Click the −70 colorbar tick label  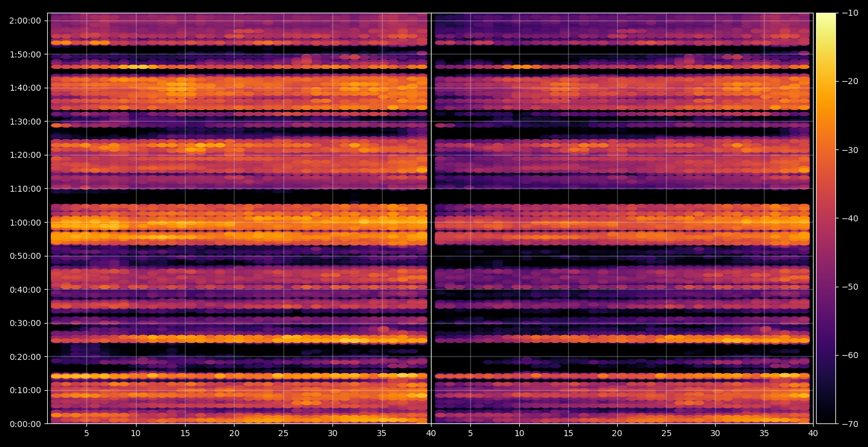pyautogui.click(x=850, y=424)
